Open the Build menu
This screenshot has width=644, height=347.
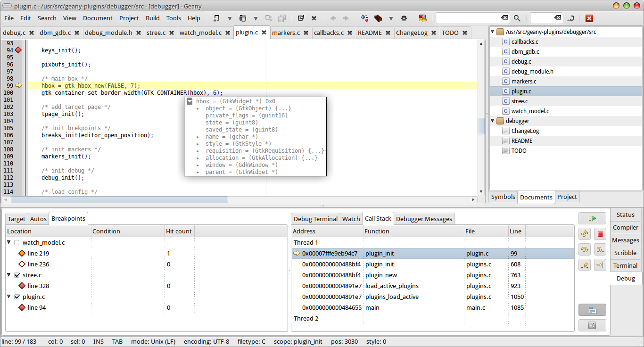click(x=152, y=18)
